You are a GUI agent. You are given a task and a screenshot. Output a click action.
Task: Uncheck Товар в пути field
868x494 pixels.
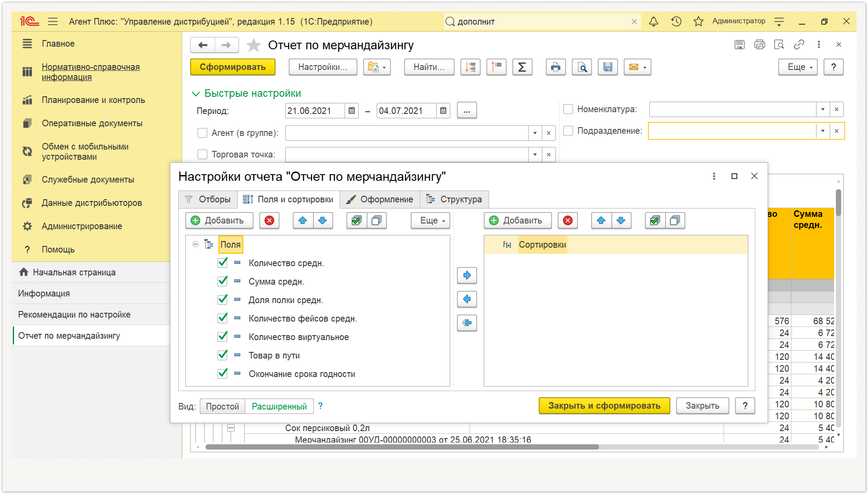[223, 355]
